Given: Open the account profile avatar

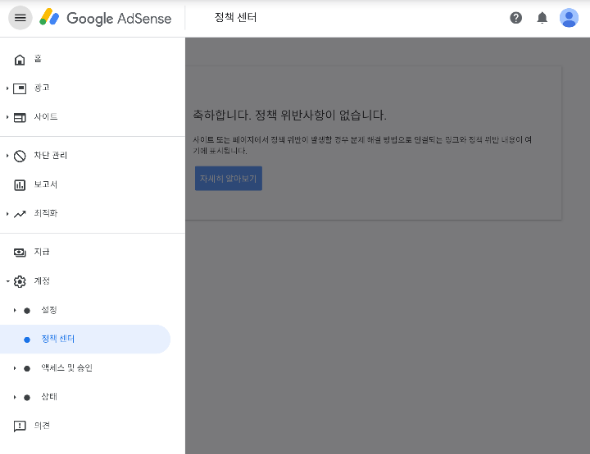Looking at the screenshot, I should (x=569, y=18).
